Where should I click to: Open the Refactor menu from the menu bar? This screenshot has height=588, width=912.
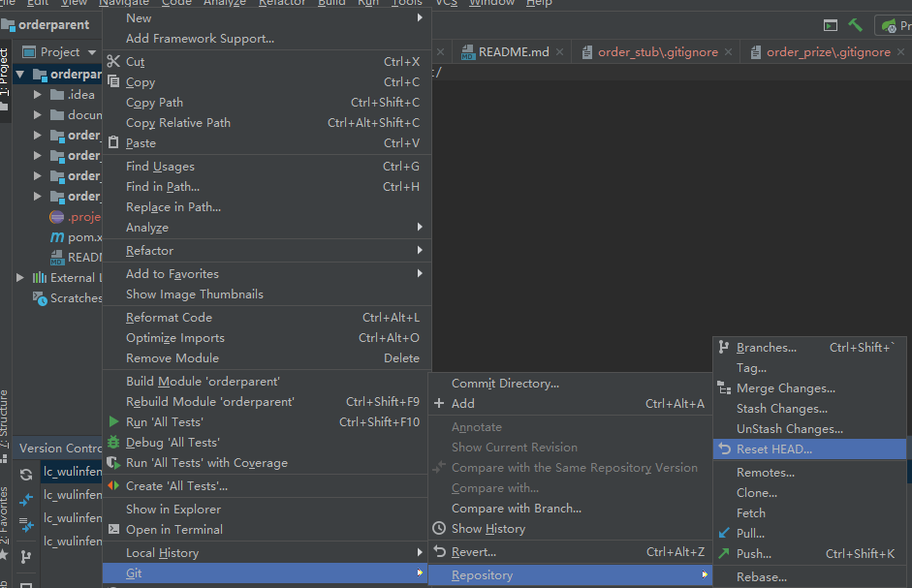click(x=281, y=3)
